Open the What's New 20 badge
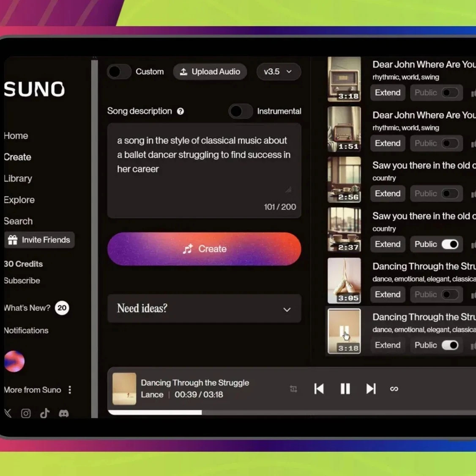The height and width of the screenshot is (476, 476). click(62, 308)
